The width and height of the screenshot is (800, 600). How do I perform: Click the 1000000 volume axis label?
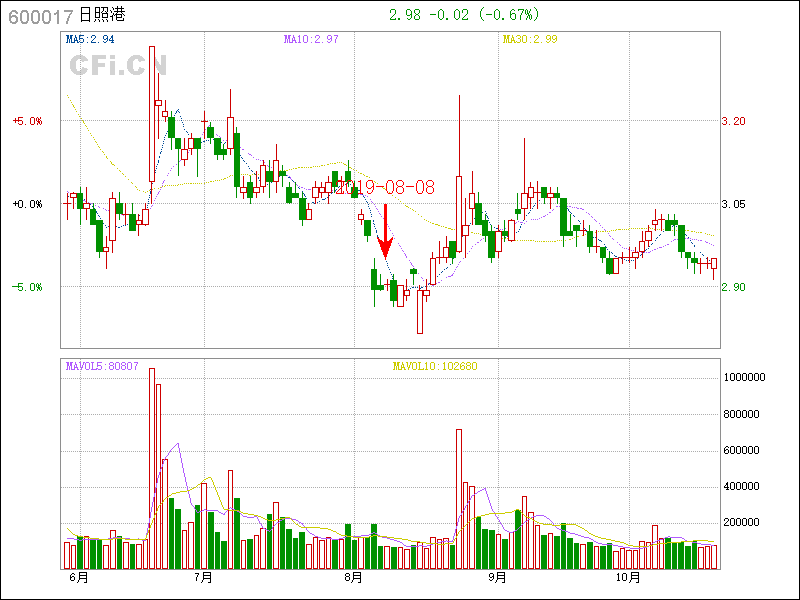(x=743, y=378)
